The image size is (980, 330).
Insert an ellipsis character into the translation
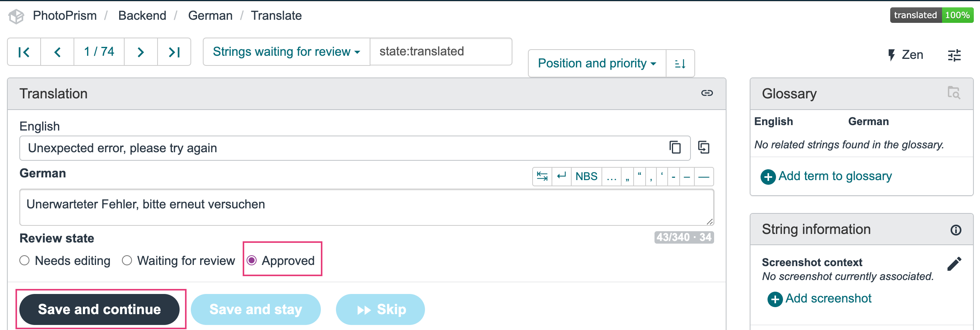[612, 176]
